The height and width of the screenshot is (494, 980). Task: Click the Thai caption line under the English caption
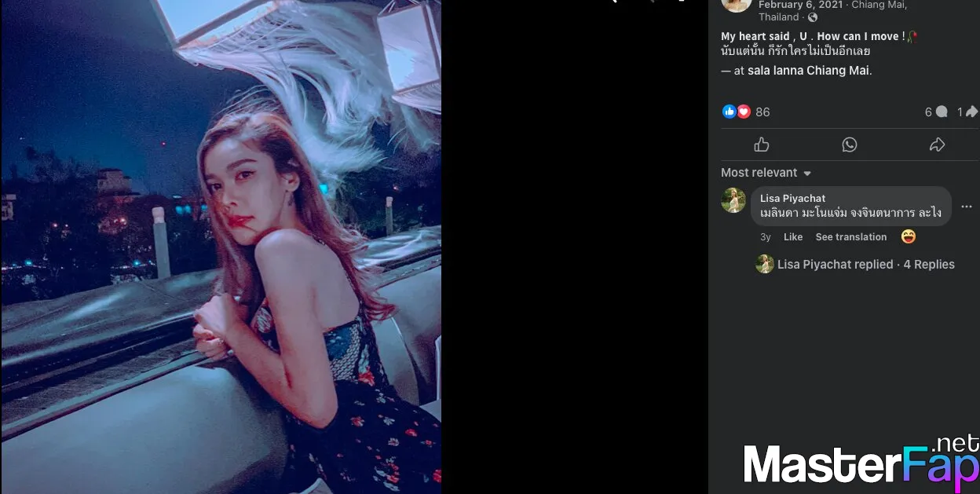[795, 52]
